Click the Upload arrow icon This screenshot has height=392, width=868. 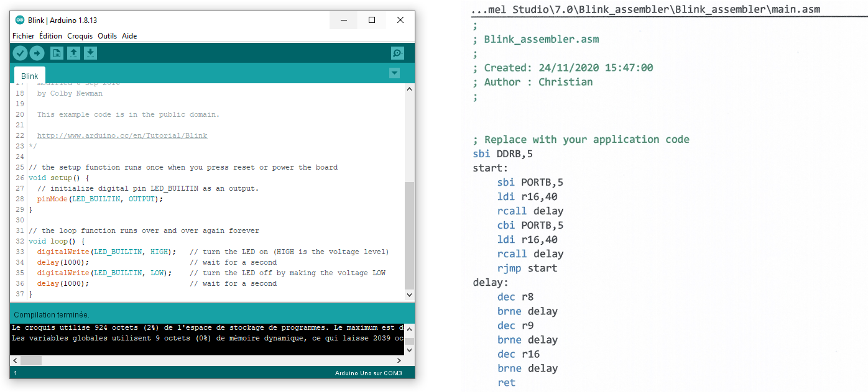tap(37, 53)
